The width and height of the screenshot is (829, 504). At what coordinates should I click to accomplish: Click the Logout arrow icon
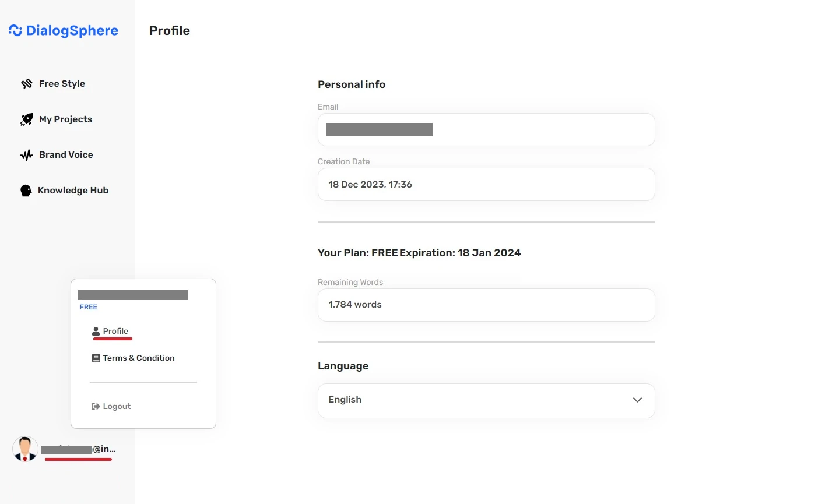tap(96, 407)
